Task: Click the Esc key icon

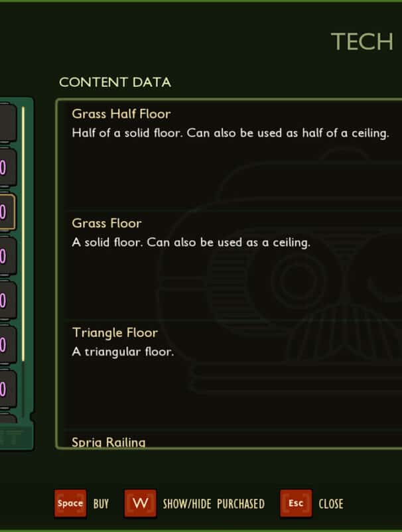Action: (296, 503)
